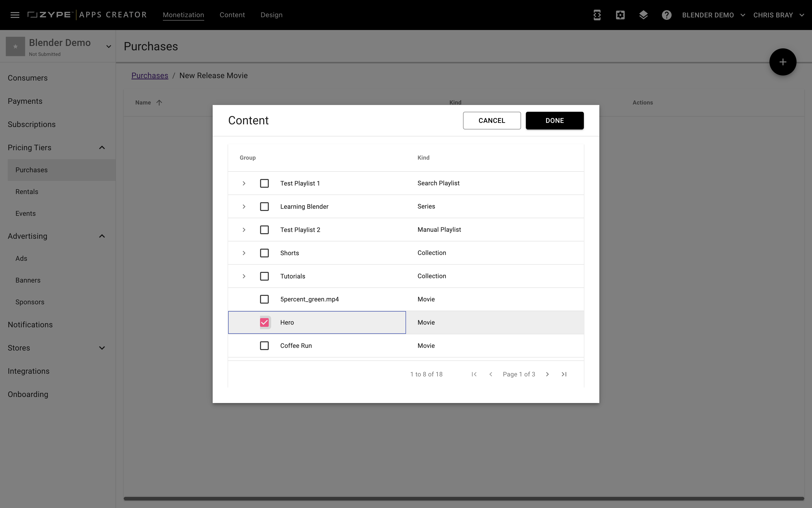Check the Coffee Run checkbox

(264, 345)
